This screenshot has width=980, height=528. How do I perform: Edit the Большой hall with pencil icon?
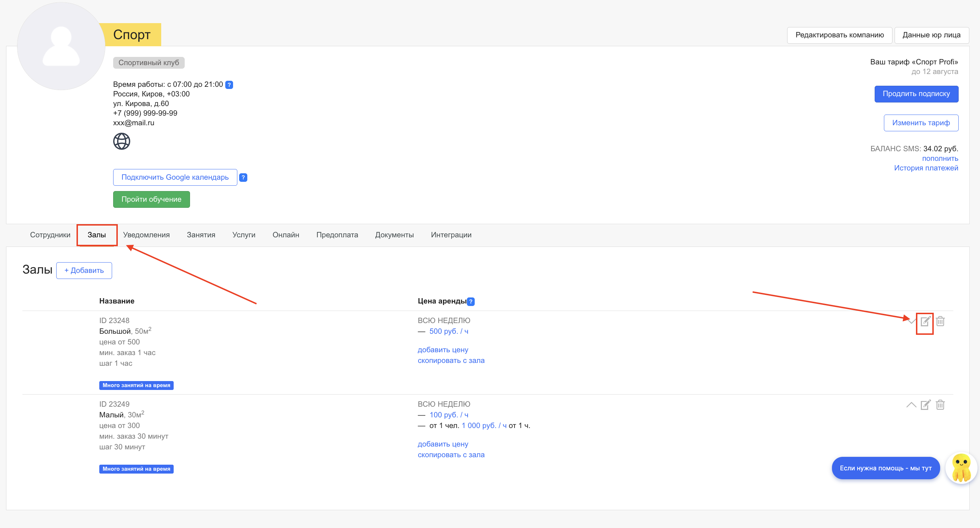[925, 321]
